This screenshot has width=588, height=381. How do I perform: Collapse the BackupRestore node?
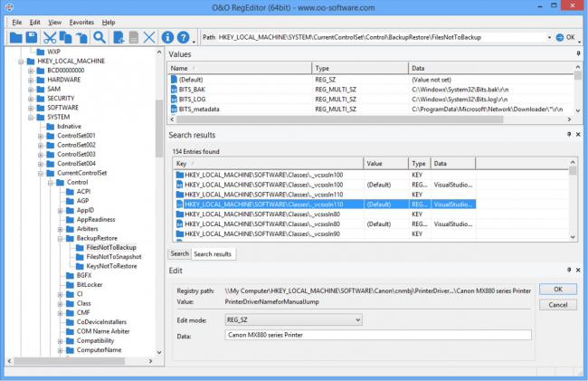coord(60,239)
